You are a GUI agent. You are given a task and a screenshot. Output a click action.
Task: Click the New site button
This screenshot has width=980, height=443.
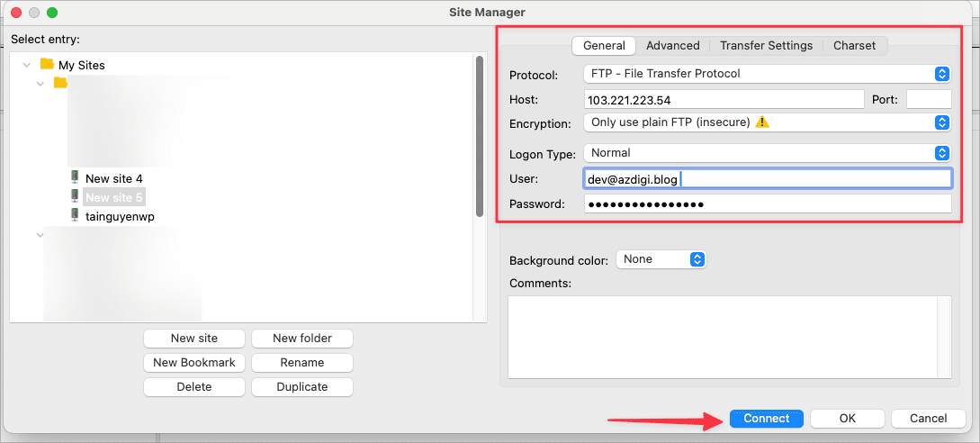(x=193, y=339)
